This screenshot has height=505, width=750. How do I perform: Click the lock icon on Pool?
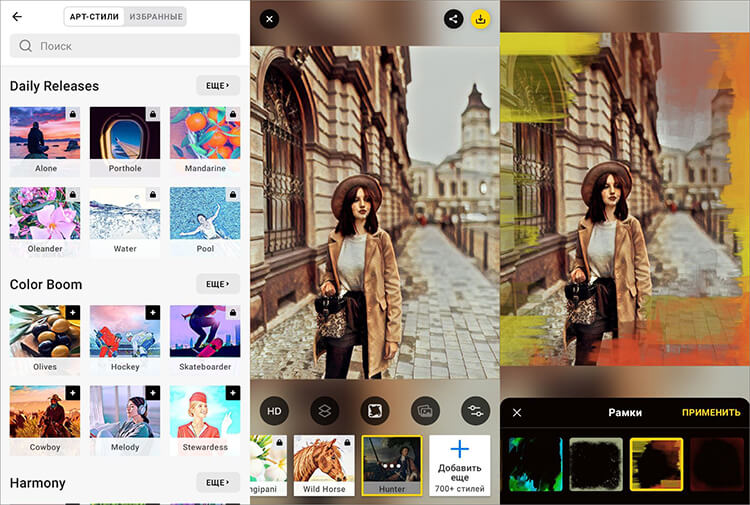click(x=233, y=194)
